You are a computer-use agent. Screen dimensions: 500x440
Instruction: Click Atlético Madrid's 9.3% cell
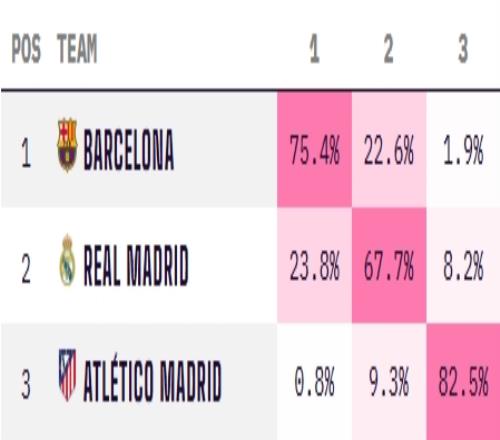[389, 381]
